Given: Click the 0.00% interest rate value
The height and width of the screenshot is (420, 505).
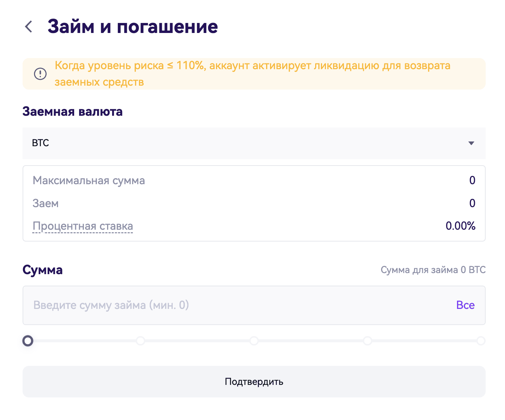Looking at the screenshot, I should (x=460, y=226).
